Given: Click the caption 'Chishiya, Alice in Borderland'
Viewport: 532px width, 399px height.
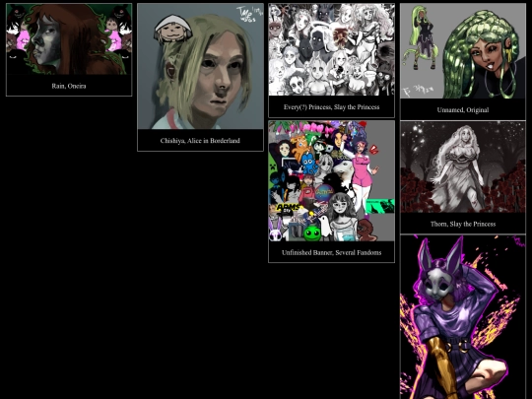Looking at the screenshot, I should coord(200,141).
